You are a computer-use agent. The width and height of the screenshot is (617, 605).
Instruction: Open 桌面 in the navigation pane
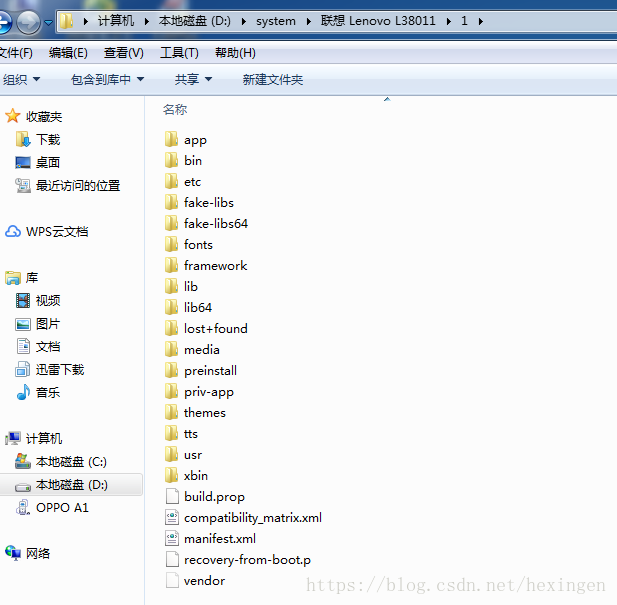pos(48,162)
